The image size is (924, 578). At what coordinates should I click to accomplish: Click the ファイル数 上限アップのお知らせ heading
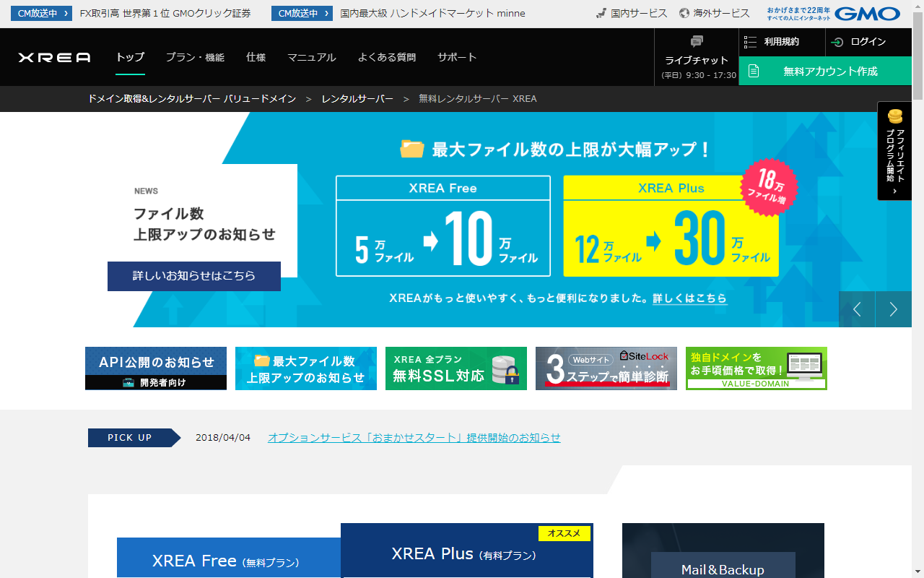[205, 224]
